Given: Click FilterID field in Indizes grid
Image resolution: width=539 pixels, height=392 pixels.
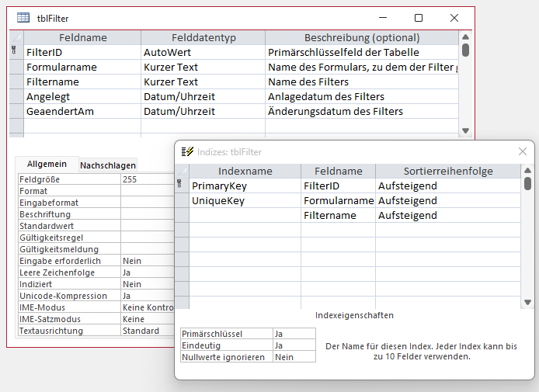Looking at the screenshot, I should (339, 186).
